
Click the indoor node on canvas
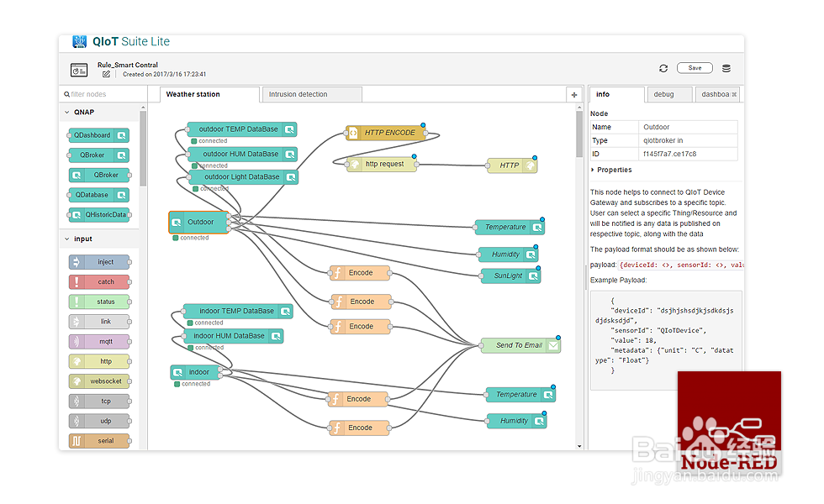tap(195, 372)
